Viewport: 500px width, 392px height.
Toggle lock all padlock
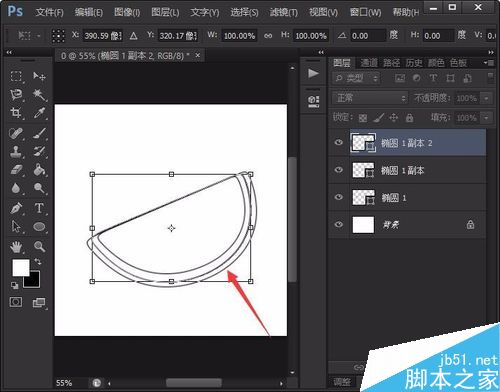410,117
